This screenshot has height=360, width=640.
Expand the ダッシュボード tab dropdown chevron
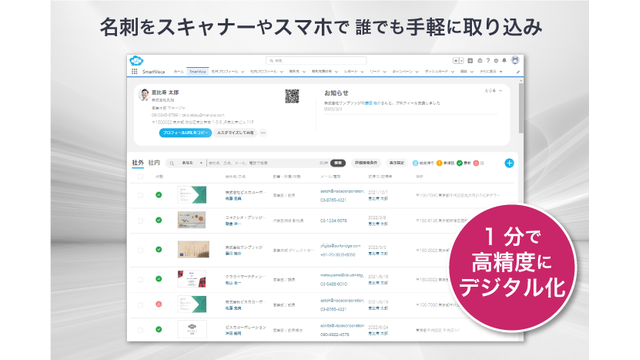point(452,72)
